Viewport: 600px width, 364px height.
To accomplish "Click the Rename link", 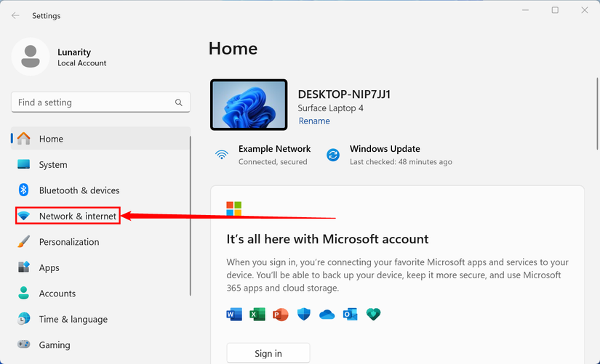I will click(x=314, y=121).
